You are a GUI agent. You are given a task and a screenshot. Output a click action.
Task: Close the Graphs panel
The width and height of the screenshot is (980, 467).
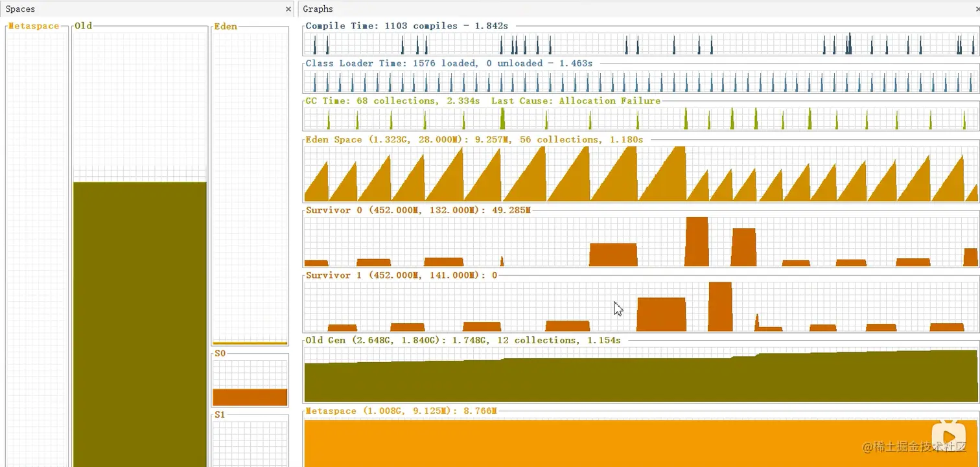pyautogui.click(x=977, y=9)
